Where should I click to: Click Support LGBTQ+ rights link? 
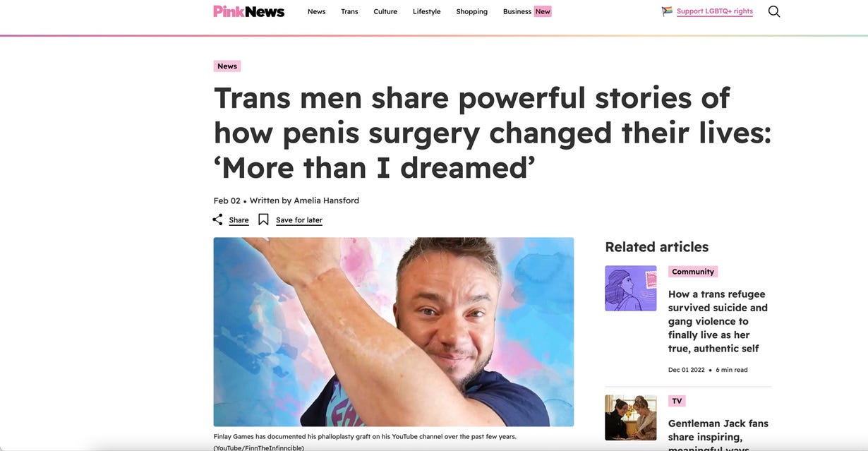(715, 11)
